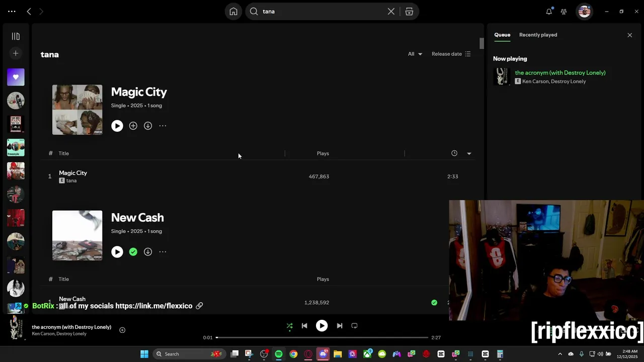644x362 pixels.
Task: Play the Magic City single
Action: click(117, 126)
